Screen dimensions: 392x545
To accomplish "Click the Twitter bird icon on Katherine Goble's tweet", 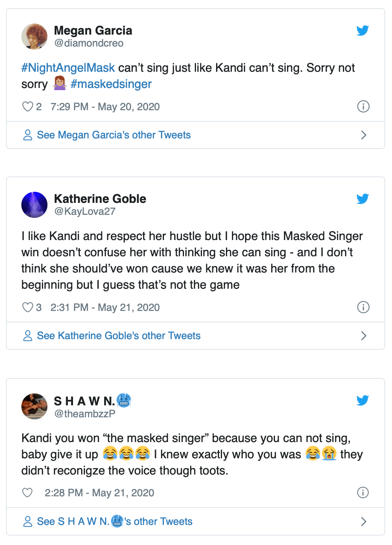I will point(363,199).
